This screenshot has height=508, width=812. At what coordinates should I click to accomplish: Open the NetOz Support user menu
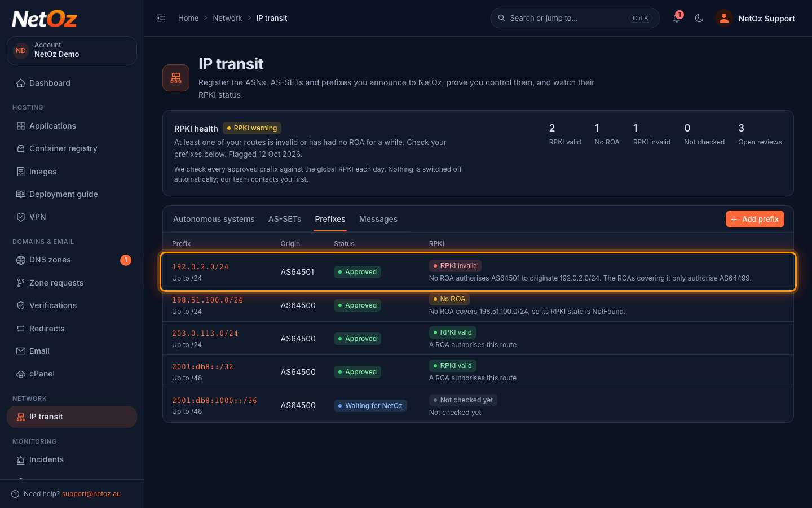pos(756,18)
